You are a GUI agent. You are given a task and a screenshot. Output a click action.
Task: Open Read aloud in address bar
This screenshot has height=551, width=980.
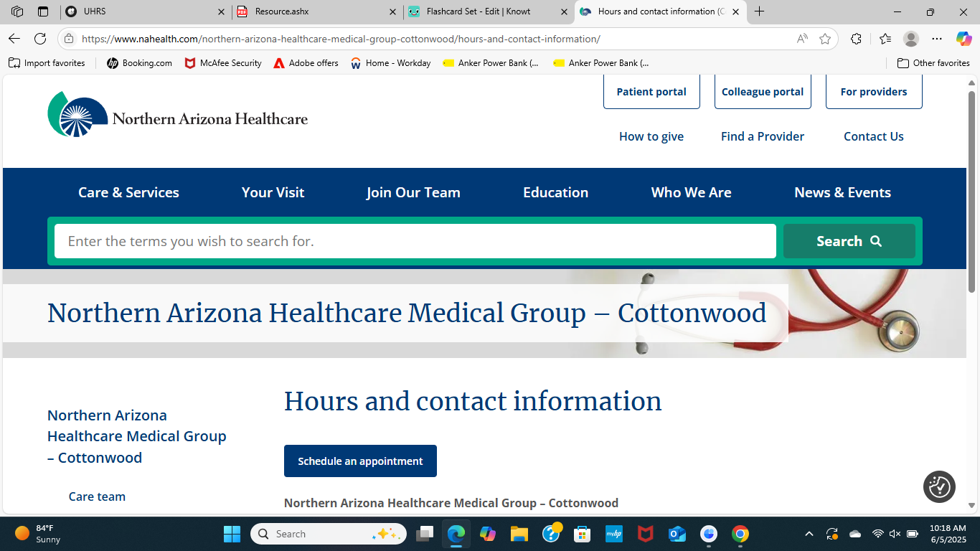coord(802,39)
